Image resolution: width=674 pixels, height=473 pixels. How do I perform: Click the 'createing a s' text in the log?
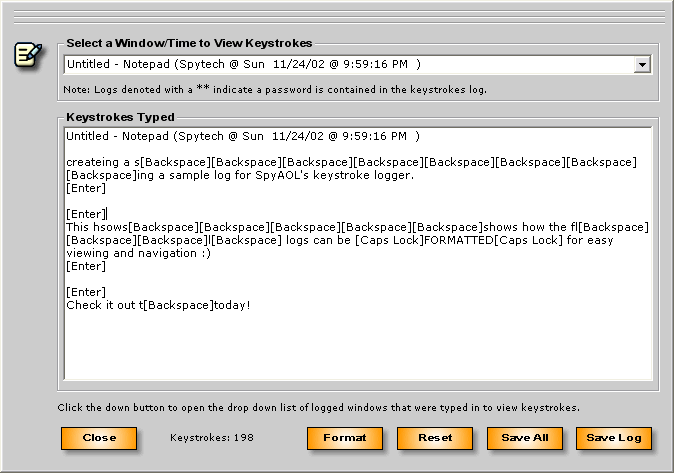(x=102, y=162)
